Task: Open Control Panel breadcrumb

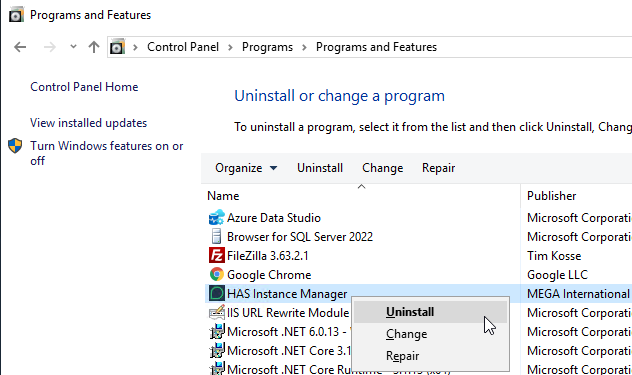Action: pos(183,47)
